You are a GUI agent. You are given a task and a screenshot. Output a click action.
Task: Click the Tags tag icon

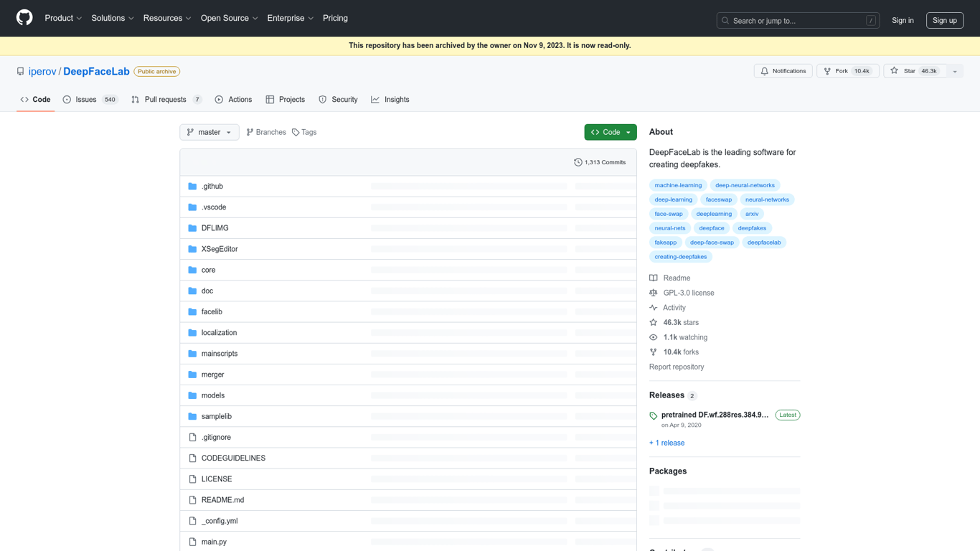point(296,132)
